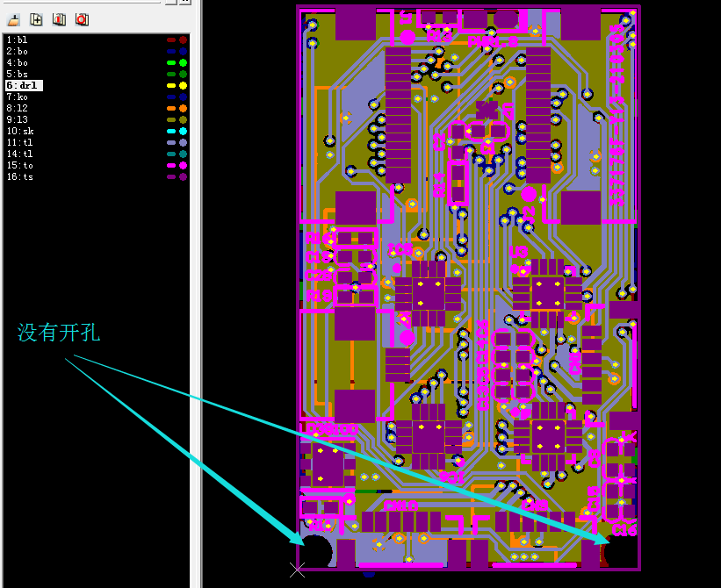This screenshot has height=588, width=721.
Task: Click the add layer plus icon
Action: 36,18
